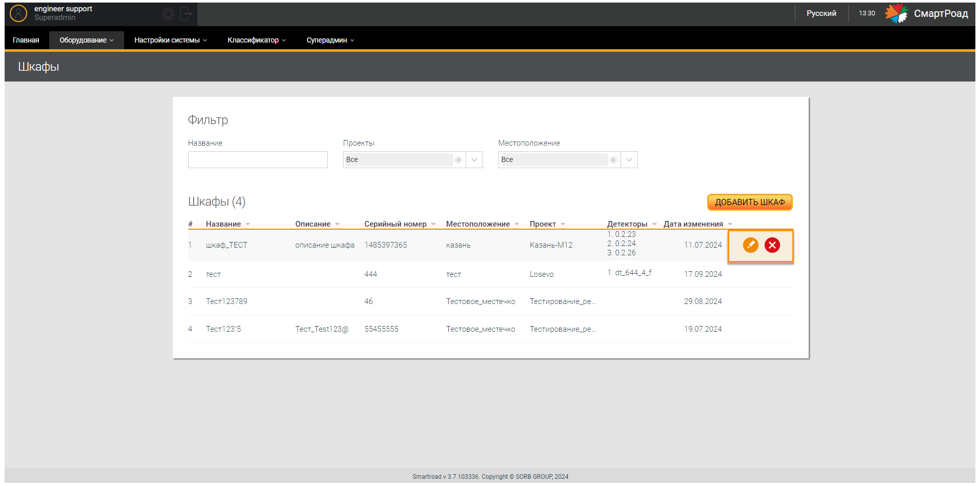Click the SmartRoad logo icon

pyautogui.click(x=896, y=13)
